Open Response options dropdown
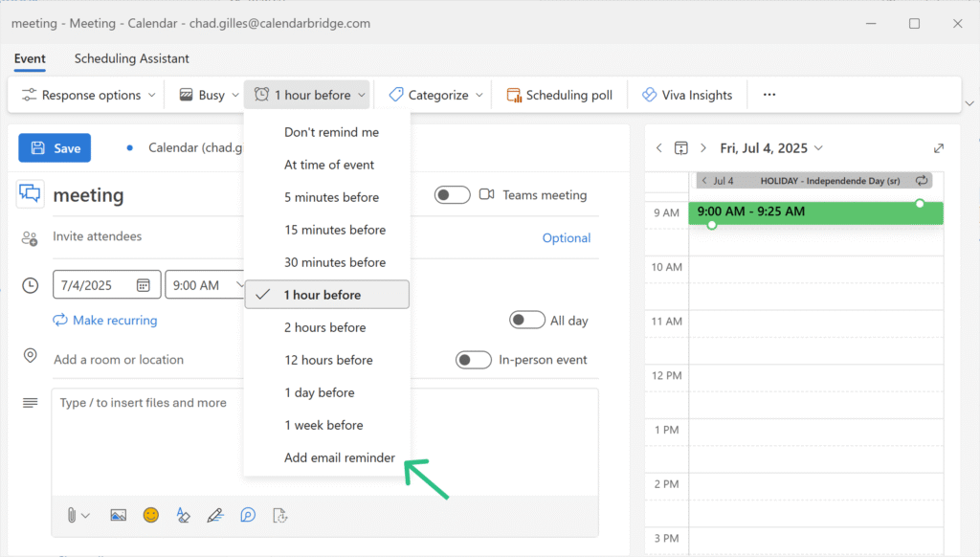The width and height of the screenshot is (980, 557). 88,95
